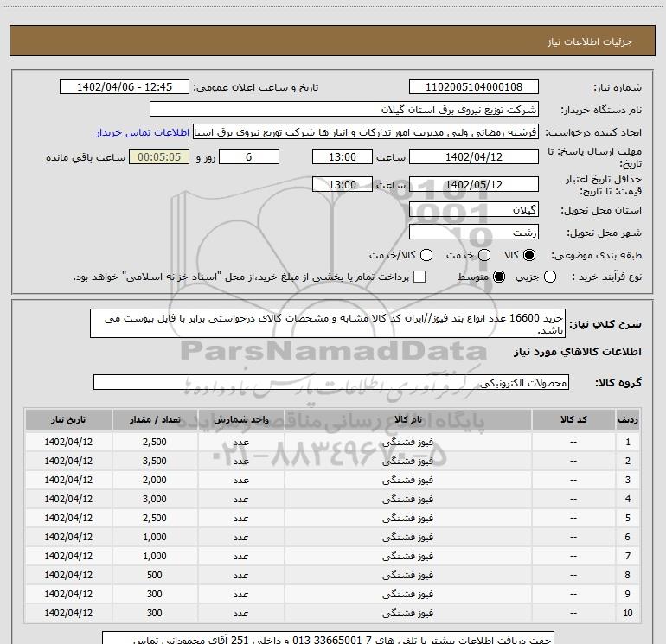The image size is (666, 644).
Task: Click the requester field فرشته رمضانی ولنی
Action: (366, 132)
